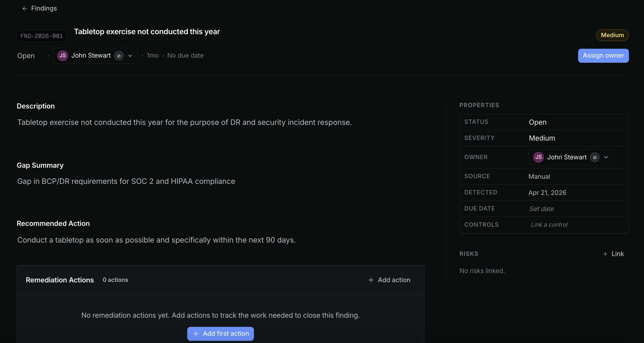Click the FND-2026-001 finding ID badge
The height and width of the screenshot is (343, 644).
tap(42, 36)
